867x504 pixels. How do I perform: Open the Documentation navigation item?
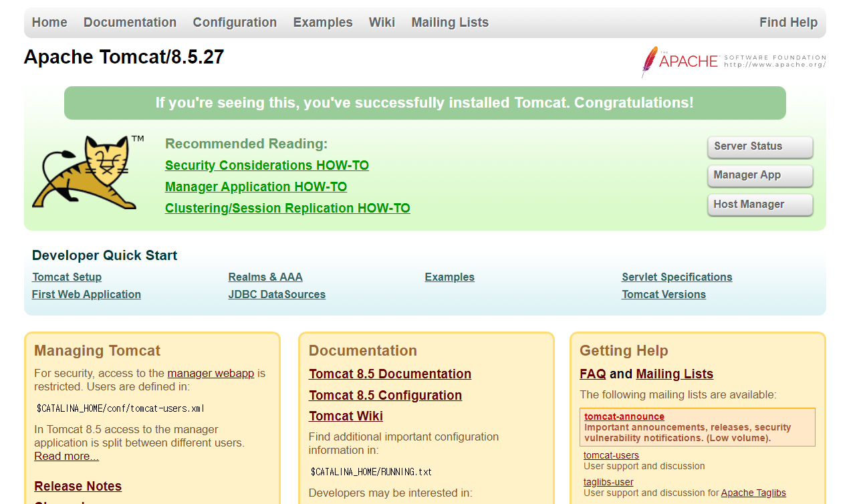coord(130,22)
